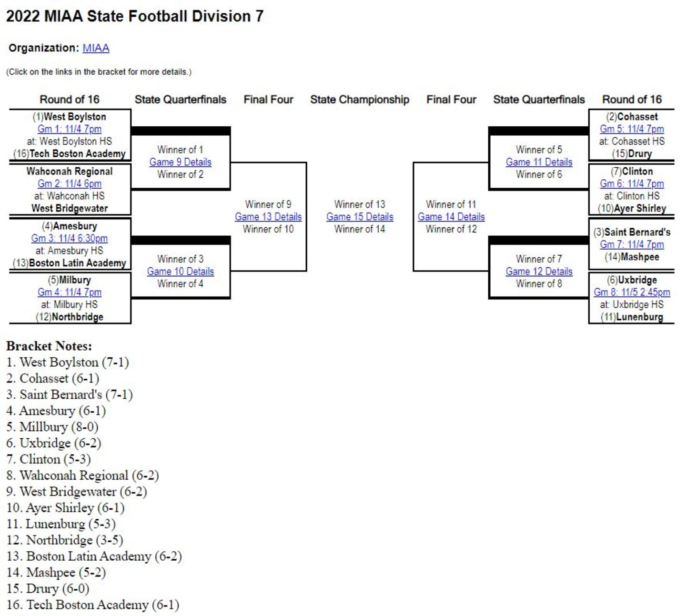Click Game 14 Details link
The image size is (686, 616).
(x=451, y=217)
